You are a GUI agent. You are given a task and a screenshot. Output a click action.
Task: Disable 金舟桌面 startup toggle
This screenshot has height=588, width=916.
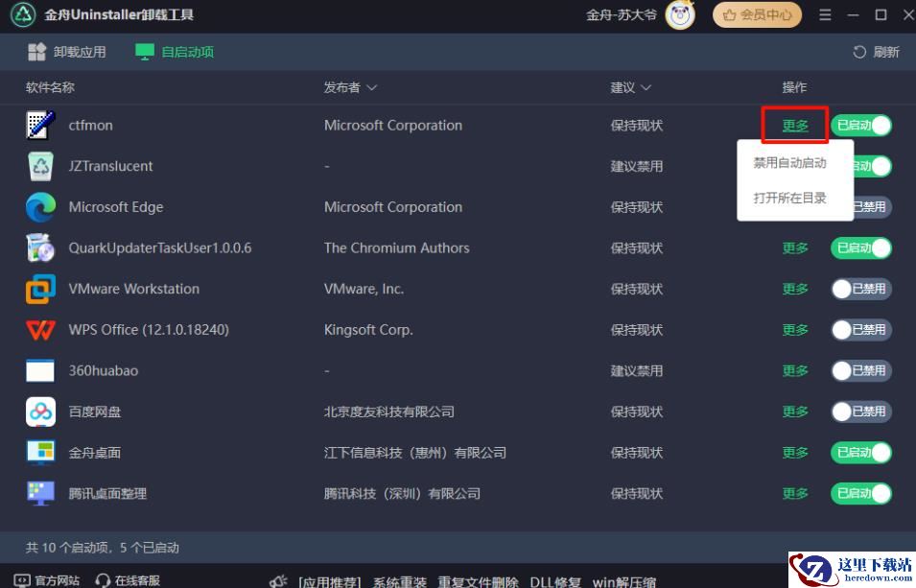(861, 453)
